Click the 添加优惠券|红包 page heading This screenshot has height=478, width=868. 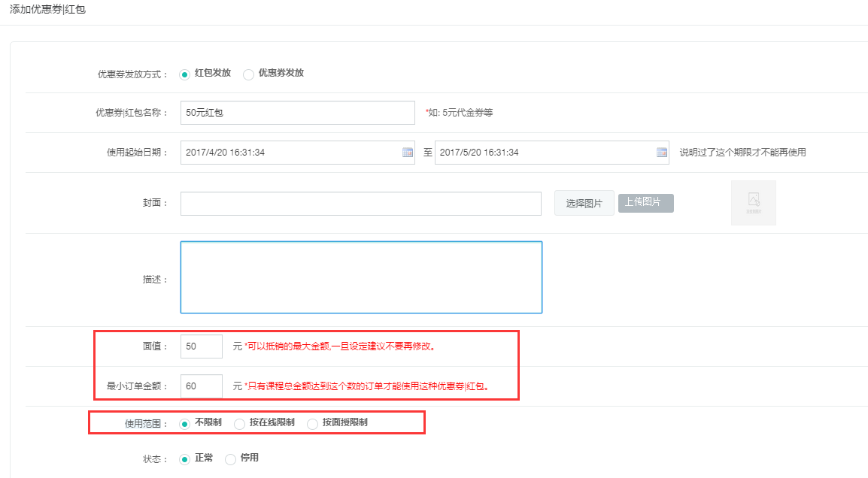point(47,11)
